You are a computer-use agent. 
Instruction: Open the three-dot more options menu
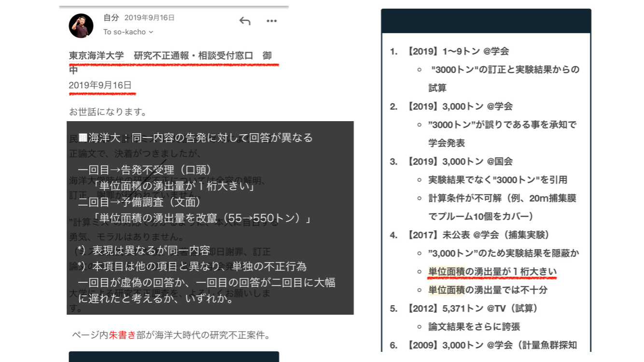272,21
